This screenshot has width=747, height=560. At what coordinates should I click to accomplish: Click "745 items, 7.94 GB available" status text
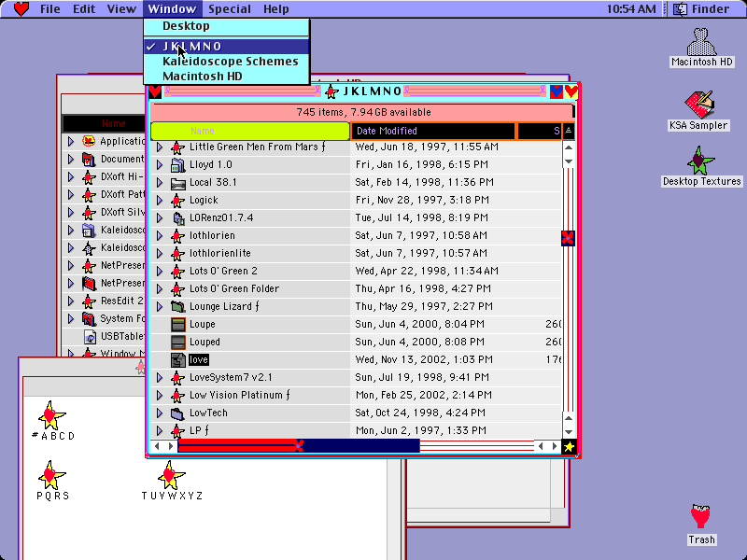[x=363, y=112]
